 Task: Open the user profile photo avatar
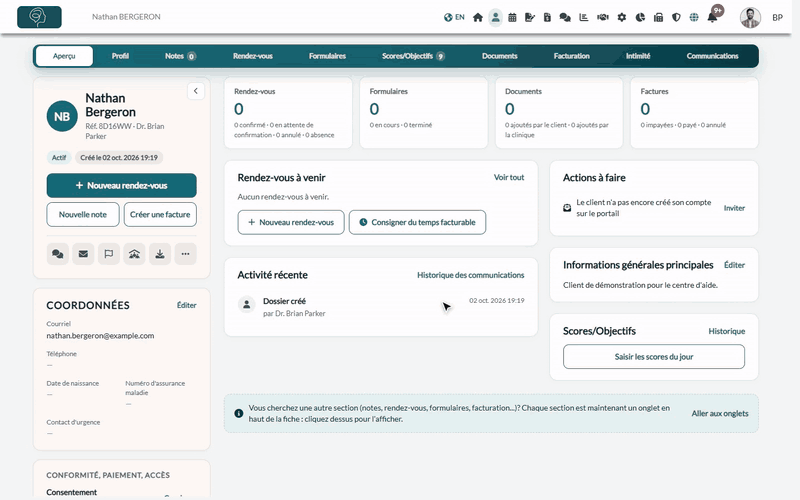click(x=750, y=17)
